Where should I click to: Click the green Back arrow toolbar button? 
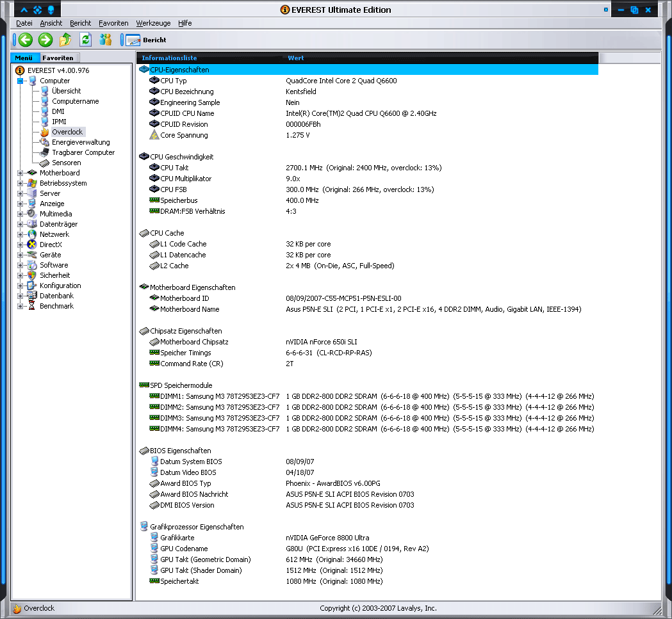coord(25,40)
